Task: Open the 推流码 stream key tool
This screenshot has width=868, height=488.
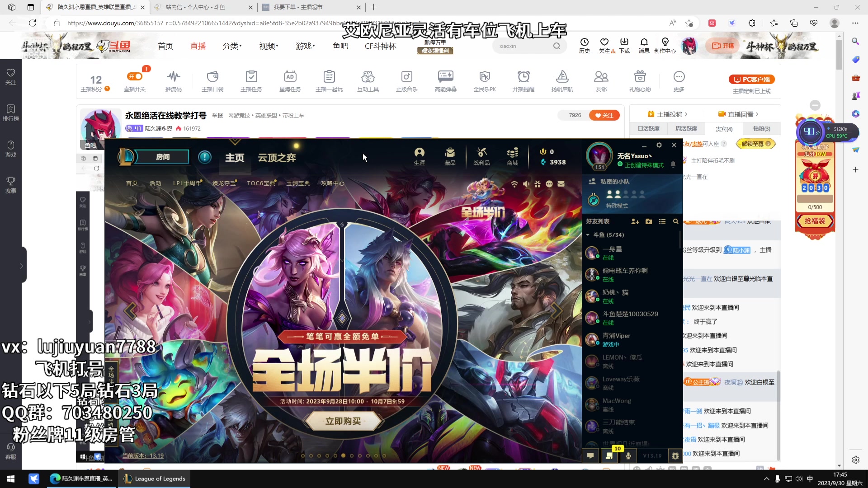Action: [173, 81]
